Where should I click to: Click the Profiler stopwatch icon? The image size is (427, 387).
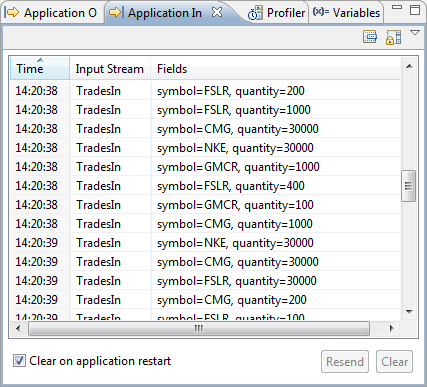click(255, 13)
